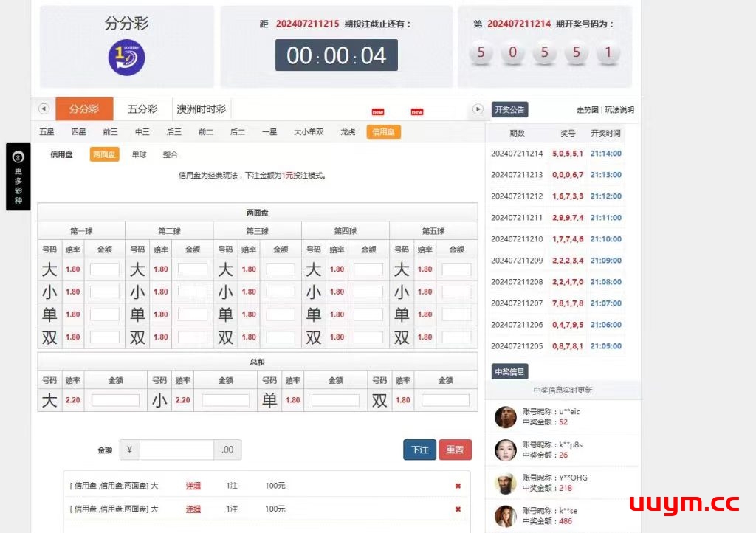756x533 pixels.
Task: Click the right arrow lottery scroll icon
Action: tap(478, 109)
